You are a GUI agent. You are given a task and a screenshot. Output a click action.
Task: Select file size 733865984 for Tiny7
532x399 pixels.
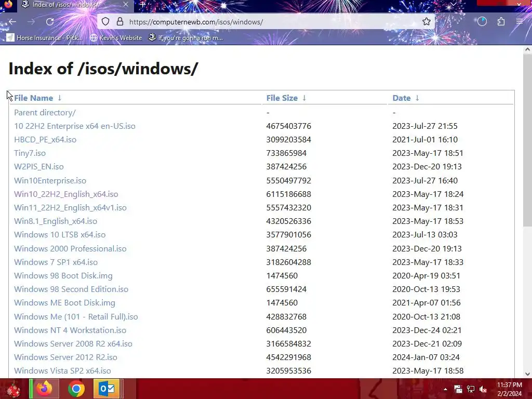286,153
